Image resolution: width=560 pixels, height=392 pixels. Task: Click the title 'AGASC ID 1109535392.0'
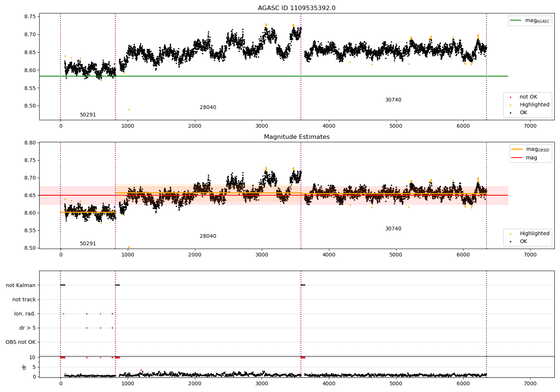[x=296, y=8]
